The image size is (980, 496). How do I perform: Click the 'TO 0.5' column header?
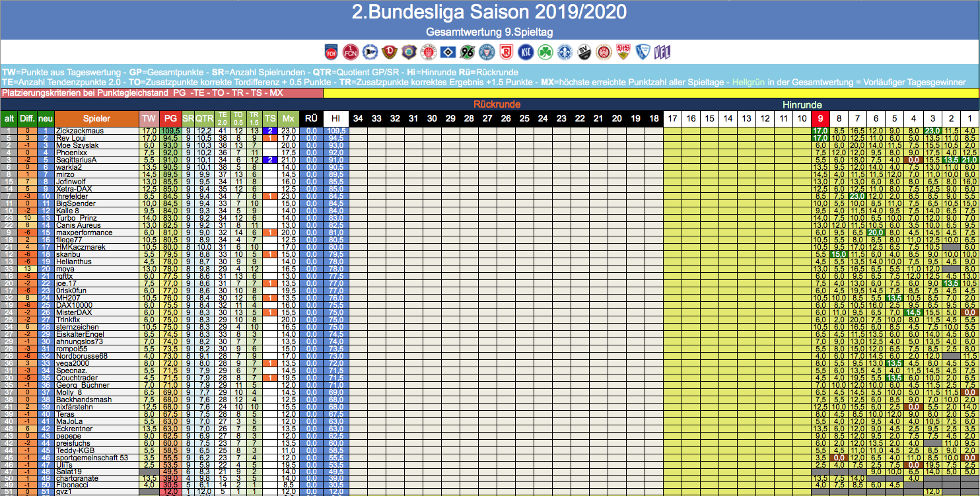click(238, 118)
